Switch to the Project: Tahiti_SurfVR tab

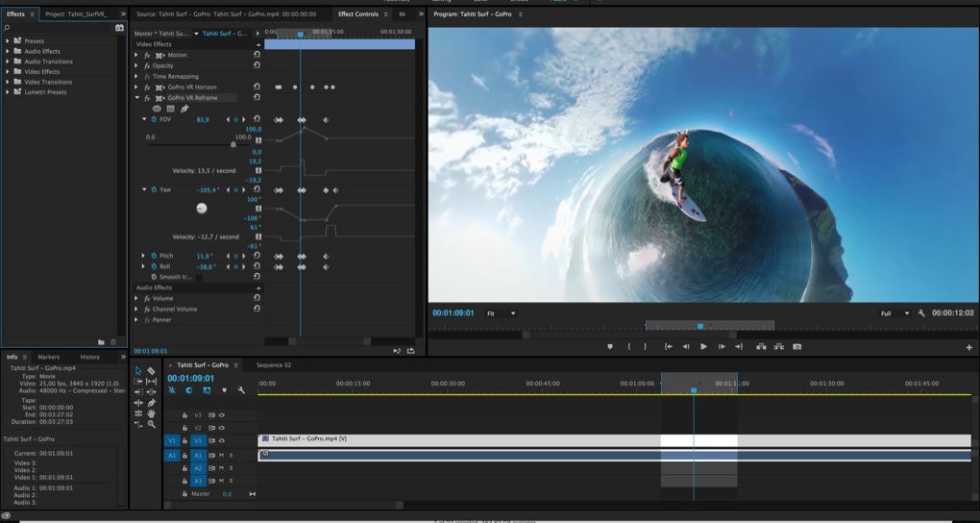76,13
